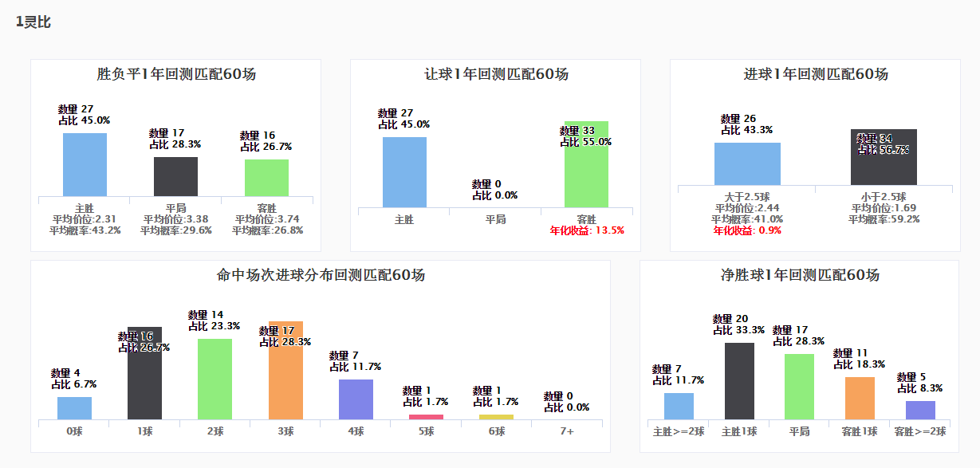Click the red 年化收益: 13.5% text
Screen dimensions: 980x468
[x=587, y=230]
